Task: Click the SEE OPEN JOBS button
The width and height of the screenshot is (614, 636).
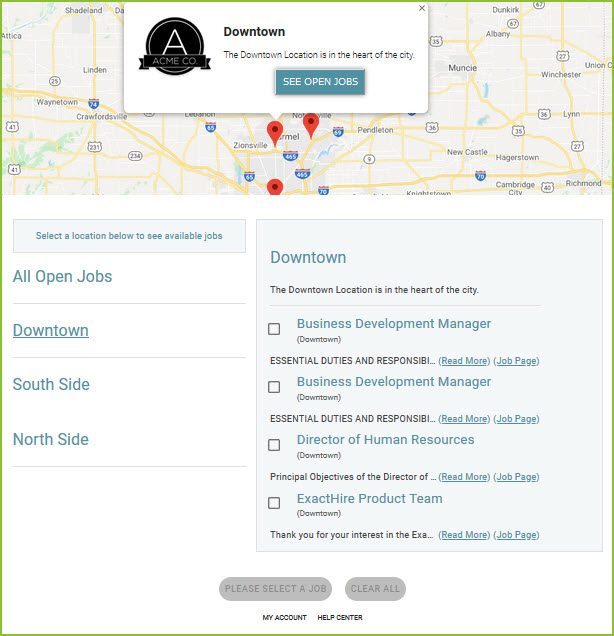Action: 320,82
